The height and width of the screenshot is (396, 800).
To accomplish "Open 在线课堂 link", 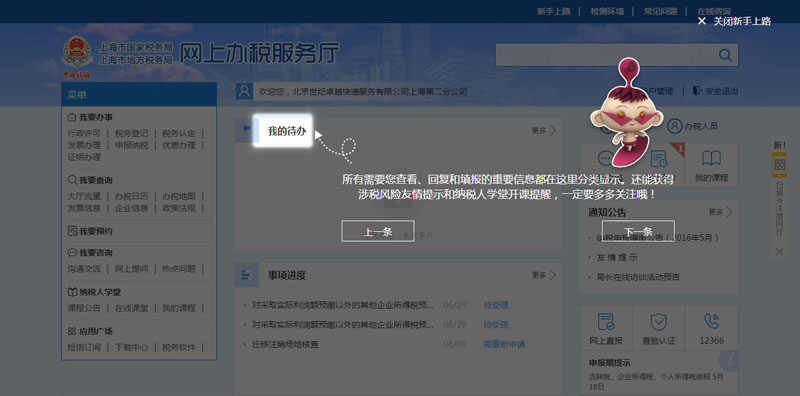I will (132, 308).
